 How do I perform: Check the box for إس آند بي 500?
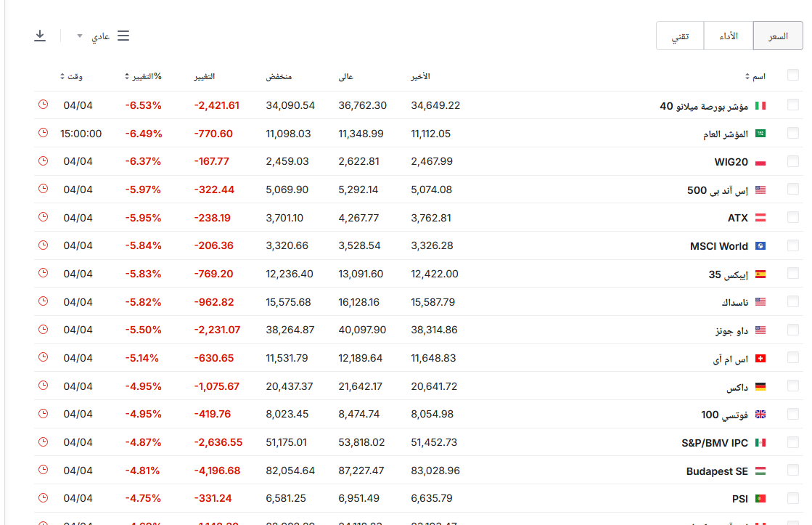(793, 190)
